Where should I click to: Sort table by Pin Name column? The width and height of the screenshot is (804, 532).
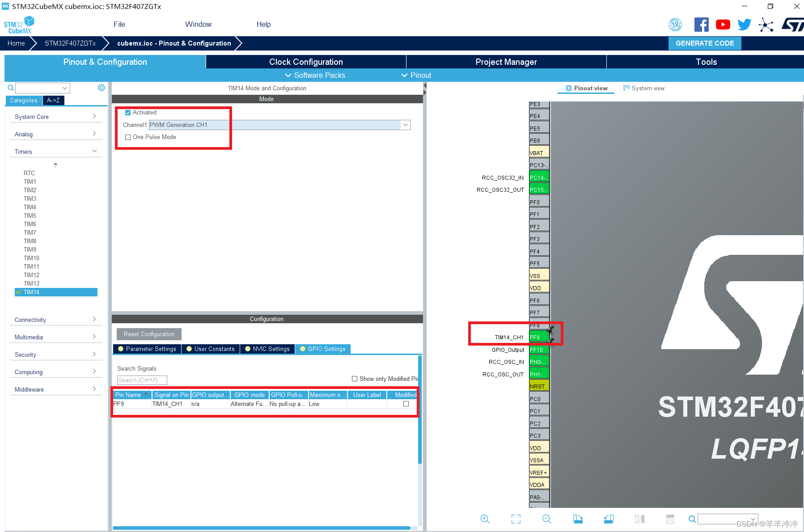click(131, 395)
